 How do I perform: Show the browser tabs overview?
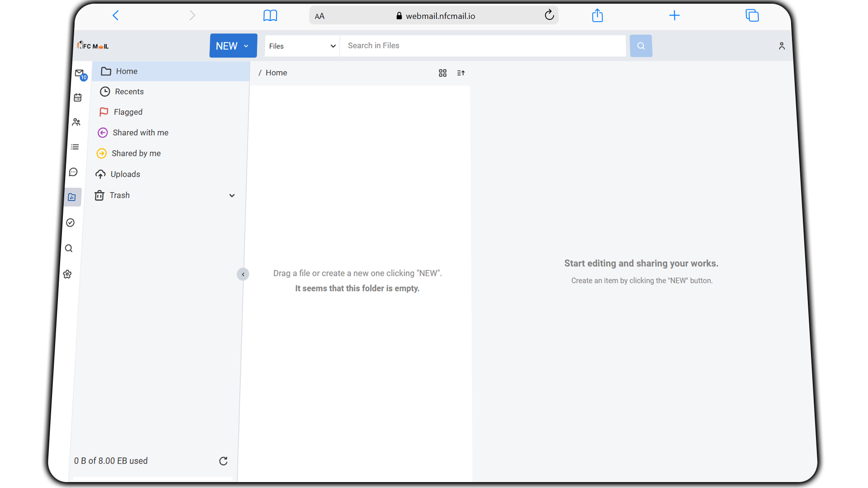click(x=752, y=15)
